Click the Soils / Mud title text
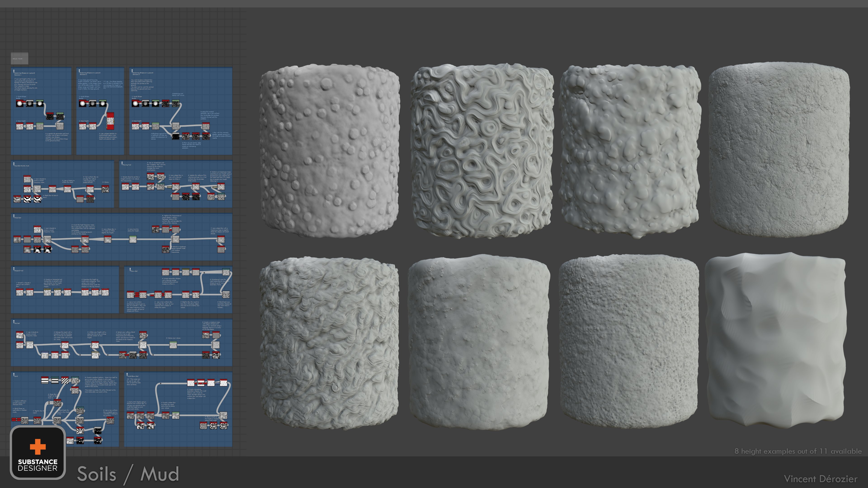The height and width of the screenshot is (488, 868). [128, 474]
